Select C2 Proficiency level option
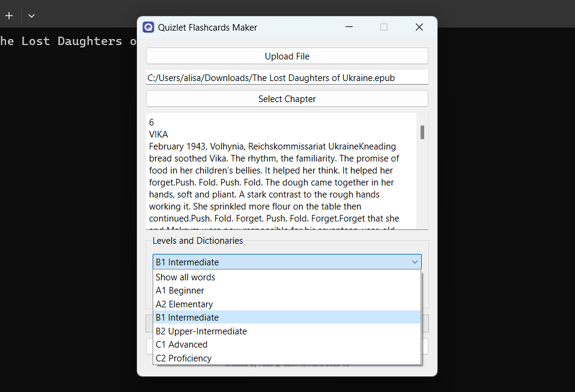The height and width of the screenshot is (392, 575). (x=287, y=358)
